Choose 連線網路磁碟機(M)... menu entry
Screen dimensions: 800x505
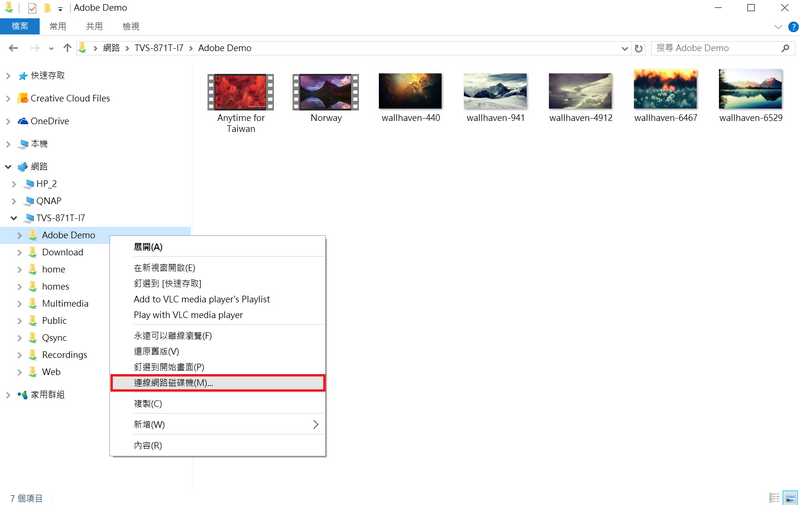pos(218,383)
